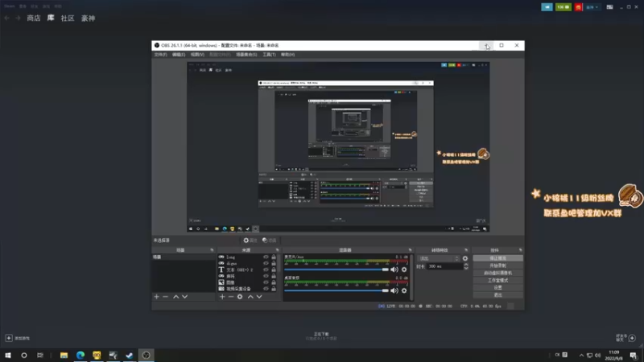Add a new scene with plus icon

coord(156,297)
